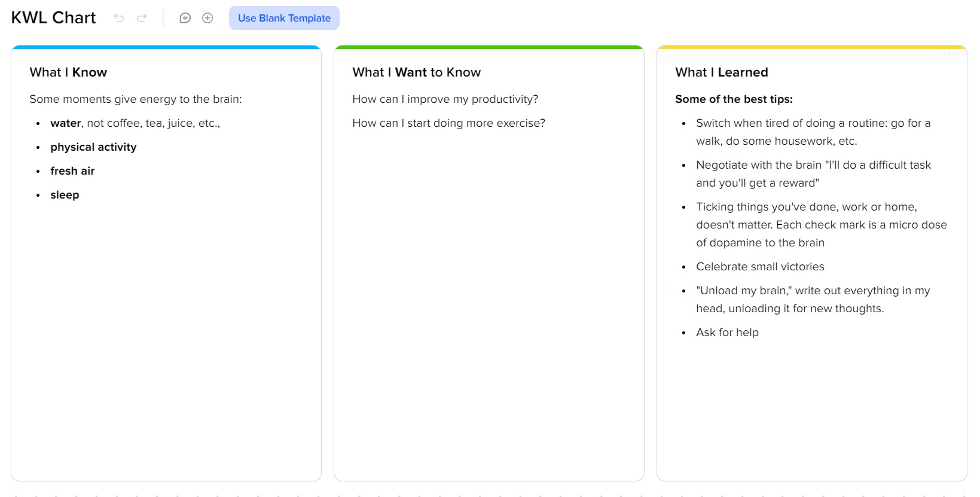Select the "What I Know" heading
The height and width of the screenshot is (497, 980).
[x=68, y=72]
